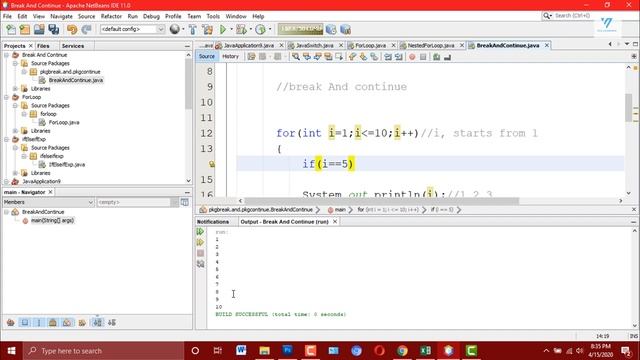Viewport: 640px width, 360px height.
Task: Select BreakAndContinue.java in Projects tree
Action: point(76,80)
